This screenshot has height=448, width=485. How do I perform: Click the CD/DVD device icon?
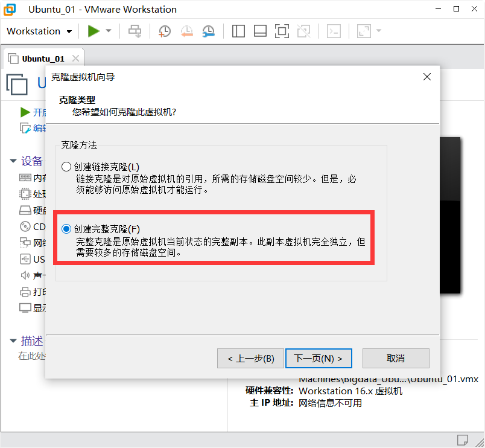coord(25,226)
